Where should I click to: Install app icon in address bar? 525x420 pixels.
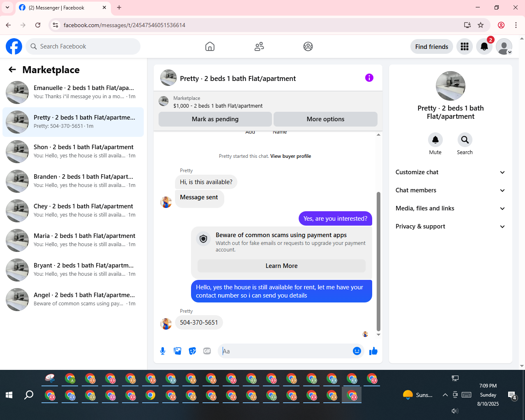tap(467, 25)
